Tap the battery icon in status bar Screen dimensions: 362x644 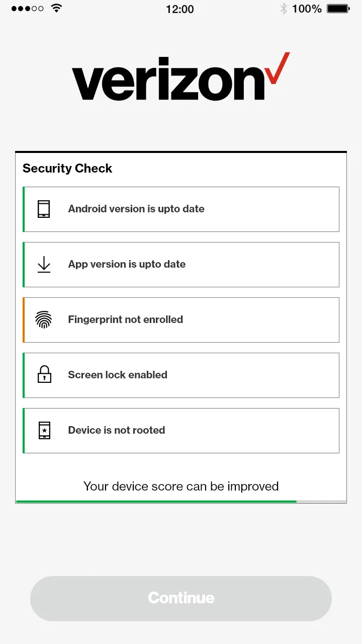click(x=338, y=9)
